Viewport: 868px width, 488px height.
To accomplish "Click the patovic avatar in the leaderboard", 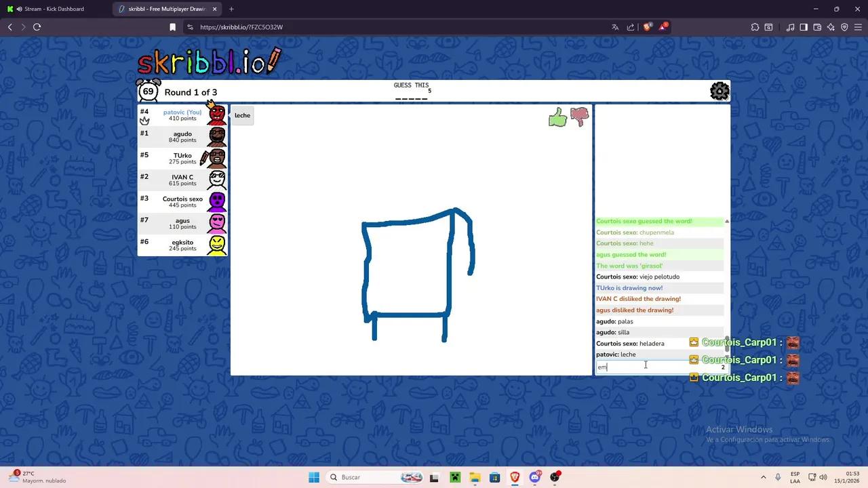I will click(x=216, y=115).
